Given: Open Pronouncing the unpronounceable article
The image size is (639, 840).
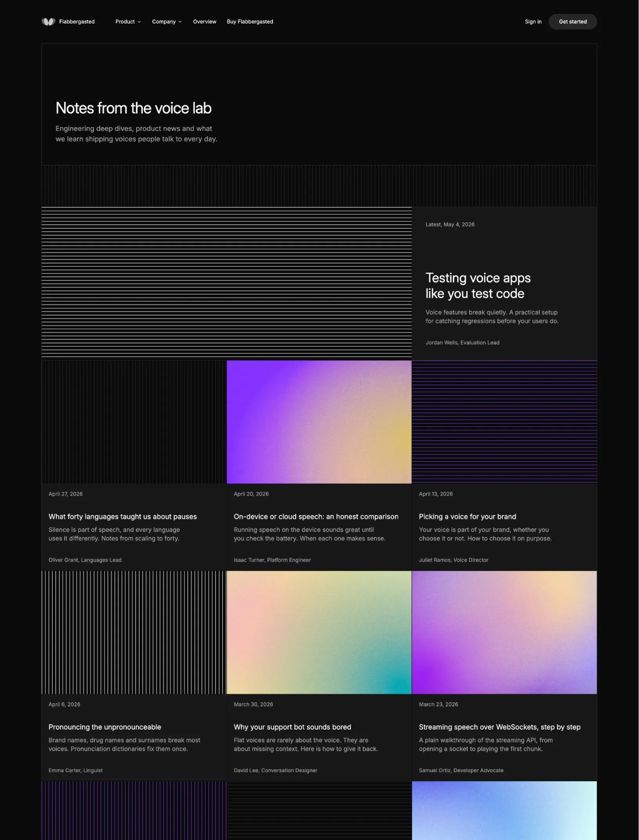Looking at the screenshot, I should 105,727.
